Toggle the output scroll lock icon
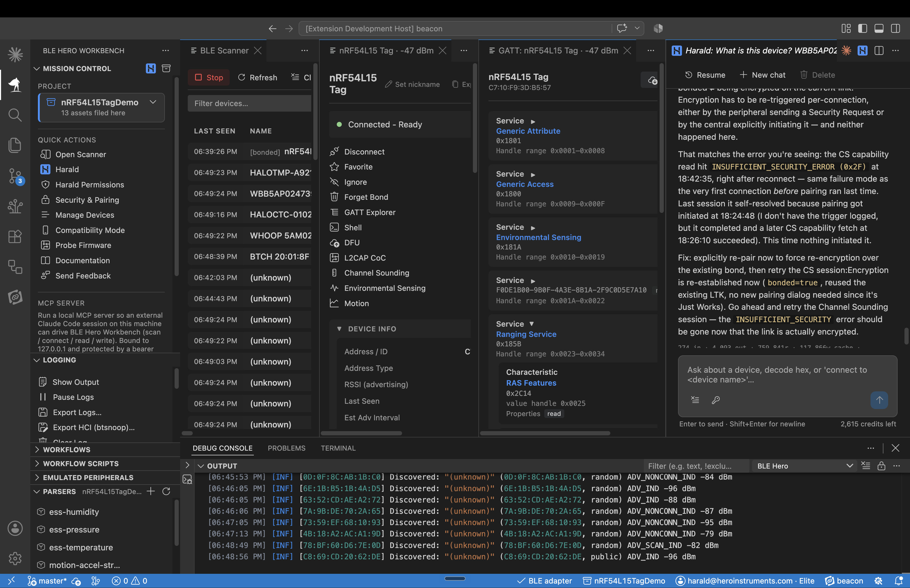 (881, 466)
